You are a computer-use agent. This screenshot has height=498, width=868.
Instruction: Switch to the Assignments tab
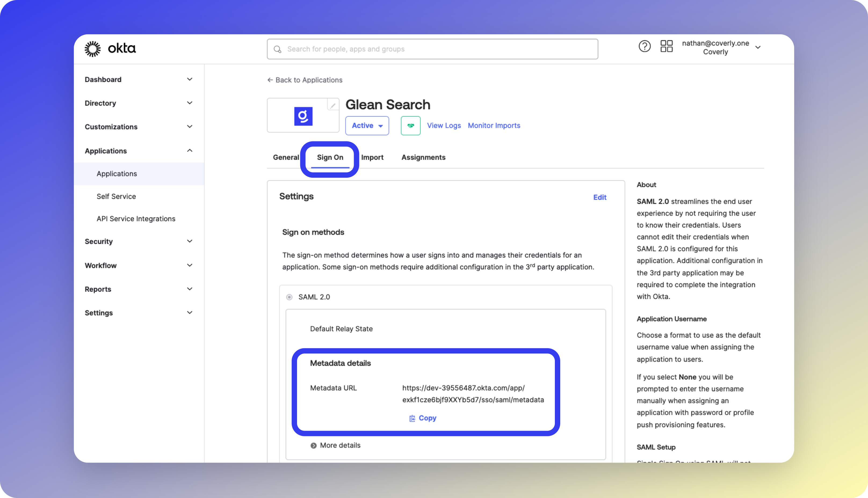423,157
